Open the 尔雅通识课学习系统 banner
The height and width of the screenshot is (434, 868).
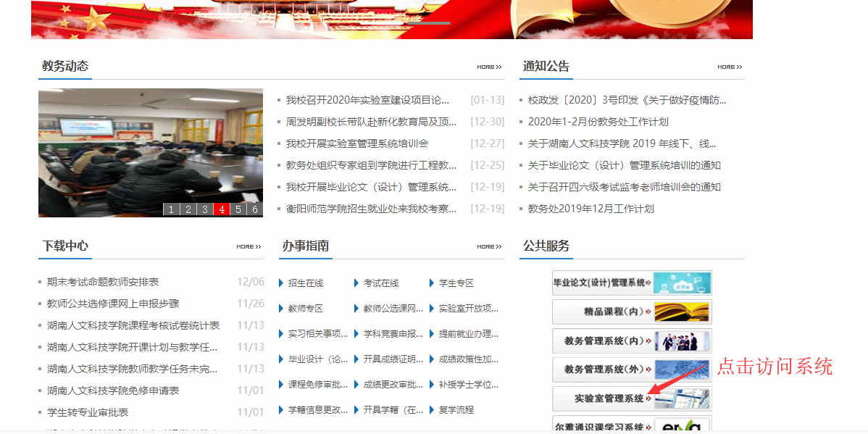(631, 425)
